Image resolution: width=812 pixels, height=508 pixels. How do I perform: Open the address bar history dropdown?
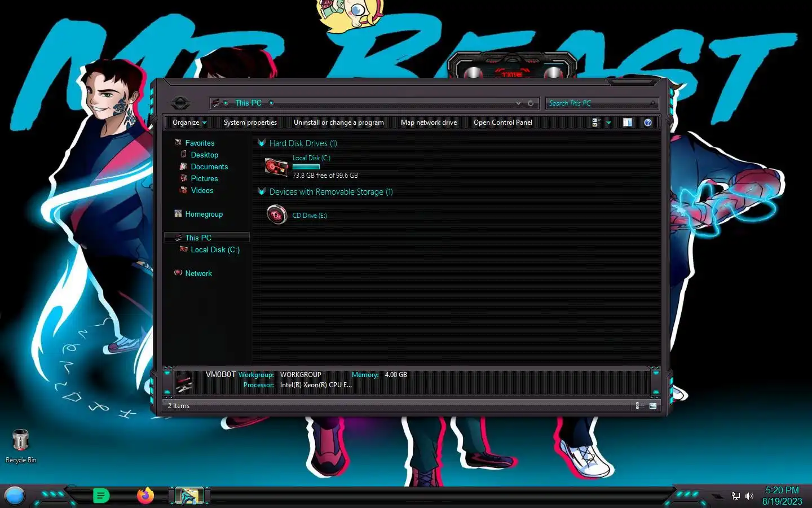[518, 103]
